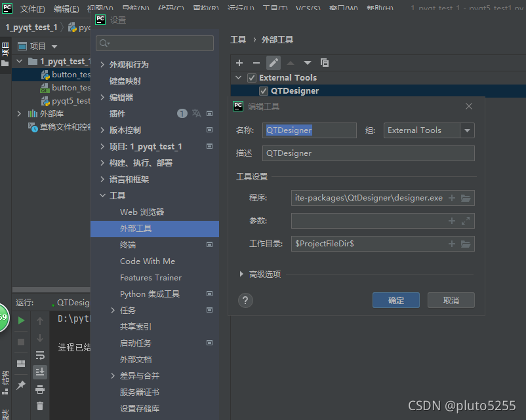Move tool up with grey arrow
Viewport: 526px width, 420px height.
(x=291, y=63)
